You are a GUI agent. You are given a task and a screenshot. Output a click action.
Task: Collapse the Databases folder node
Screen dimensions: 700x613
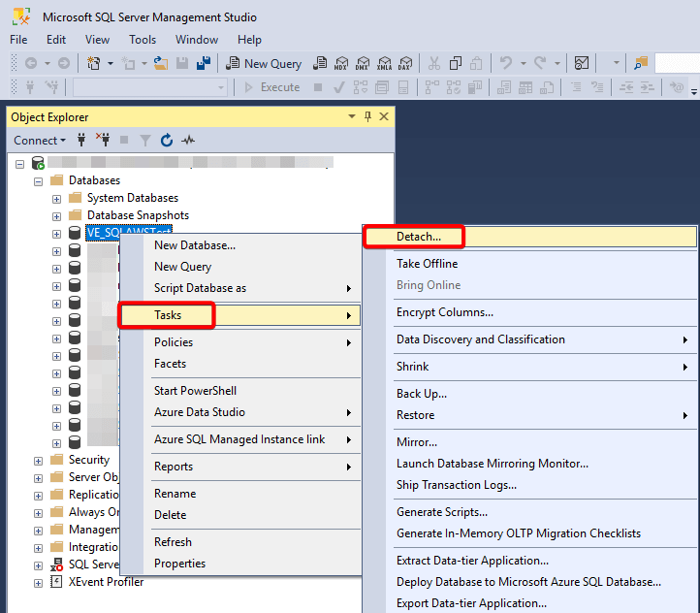point(39,181)
